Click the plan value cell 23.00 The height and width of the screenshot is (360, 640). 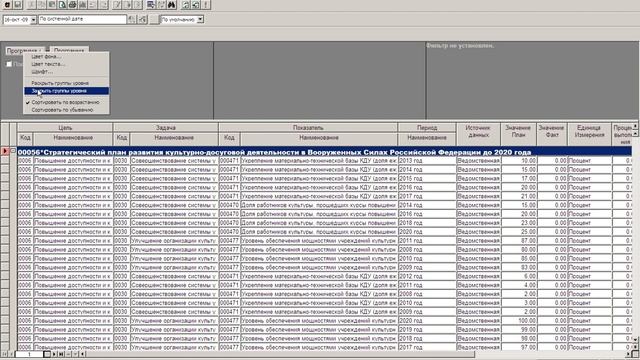[x=519, y=223]
